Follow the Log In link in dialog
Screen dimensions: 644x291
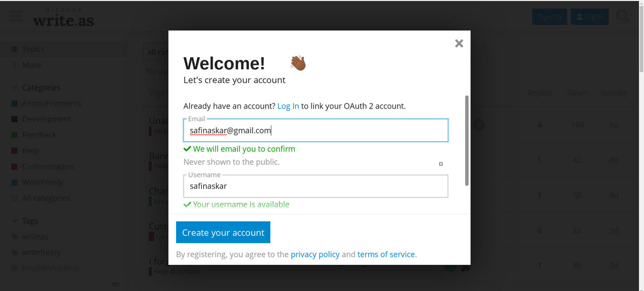[288, 106]
